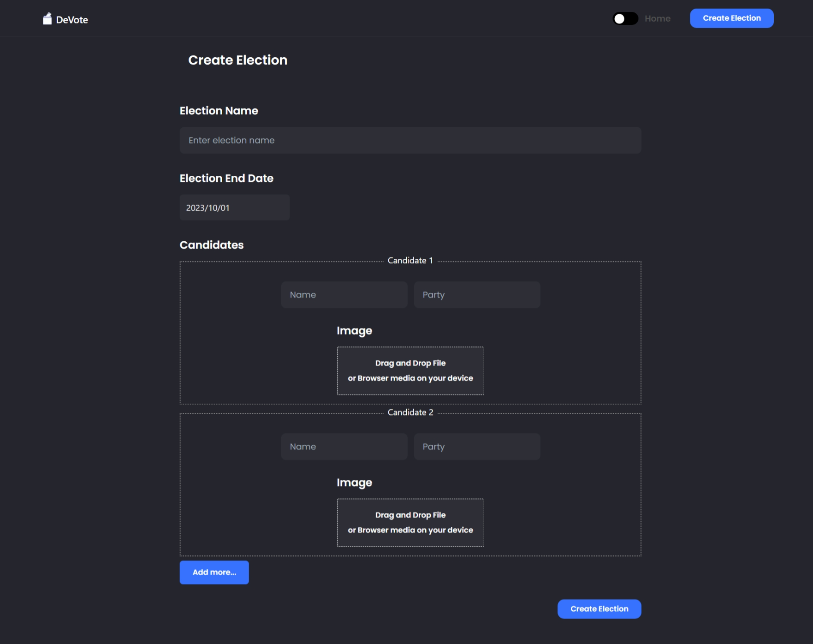Click the Candidate 1 fieldset label
Viewport: 813px width, 644px height.
click(410, 260)
